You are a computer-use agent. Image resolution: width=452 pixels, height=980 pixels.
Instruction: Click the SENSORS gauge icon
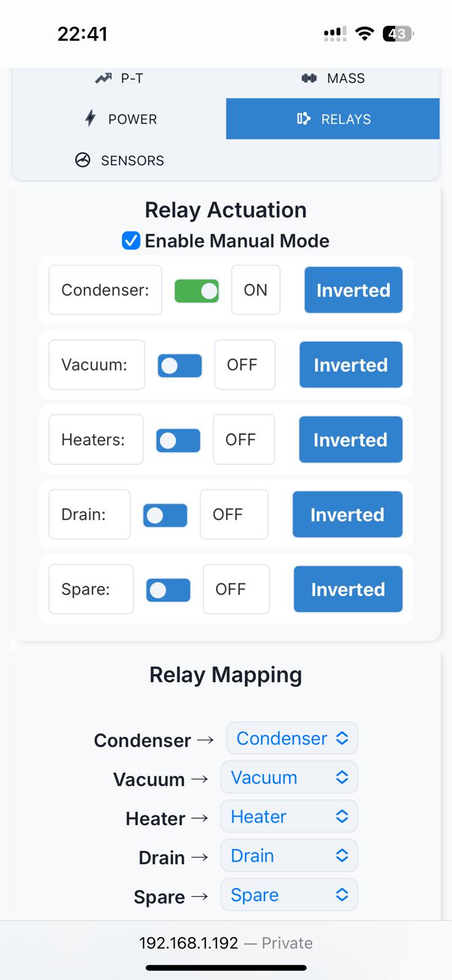(81, 160)
